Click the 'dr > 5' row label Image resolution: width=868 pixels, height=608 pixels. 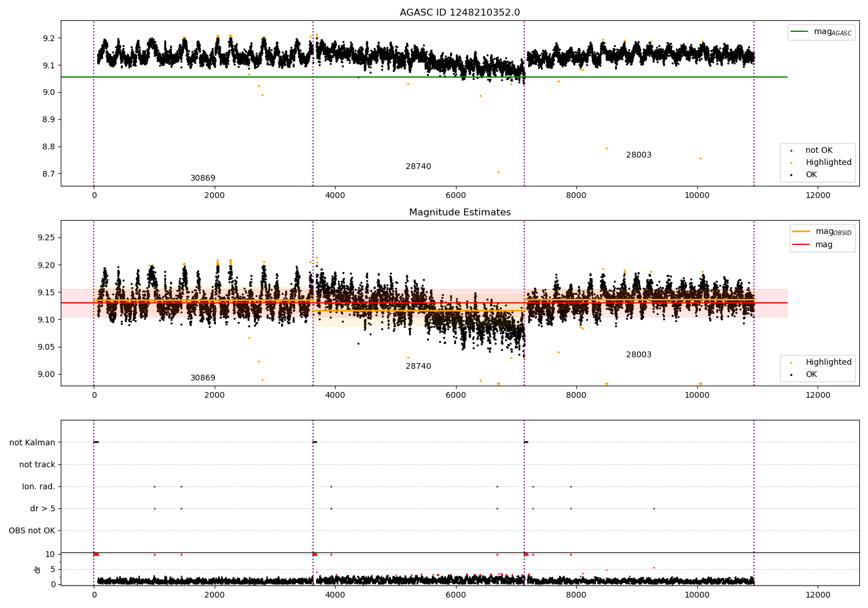(43, 509)
